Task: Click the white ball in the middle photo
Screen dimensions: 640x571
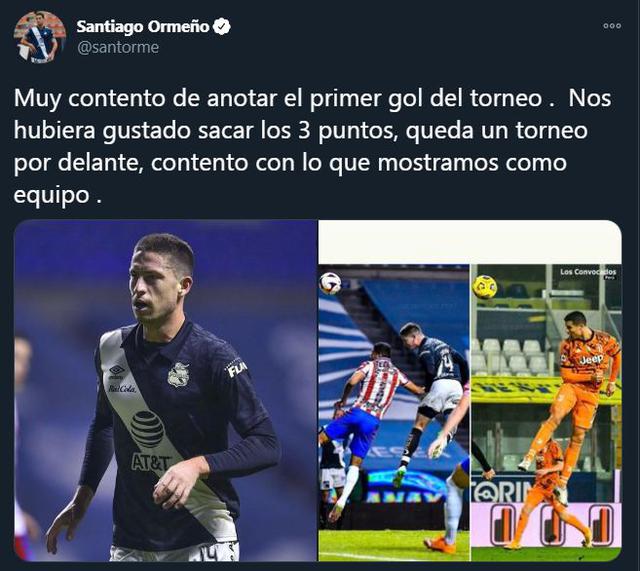Action: point(329,283)
